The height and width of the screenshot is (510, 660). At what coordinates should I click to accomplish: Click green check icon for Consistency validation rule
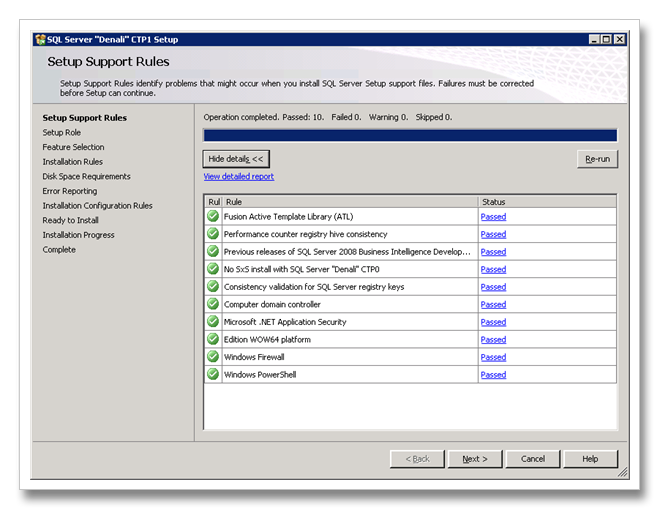(x=213, y=286)
